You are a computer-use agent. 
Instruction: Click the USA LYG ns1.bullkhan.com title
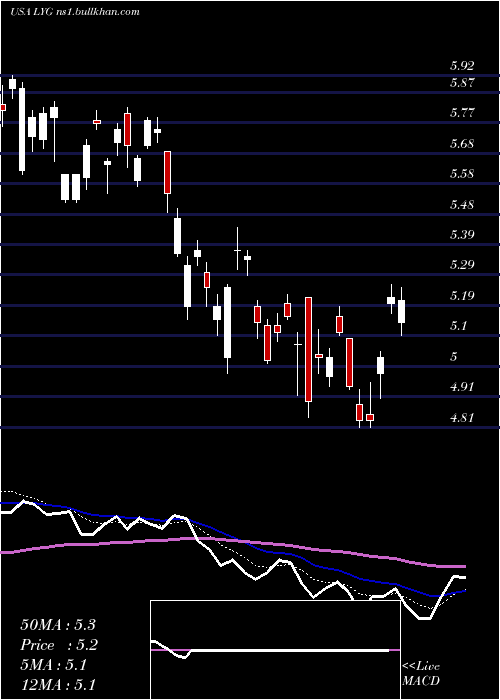75,12
